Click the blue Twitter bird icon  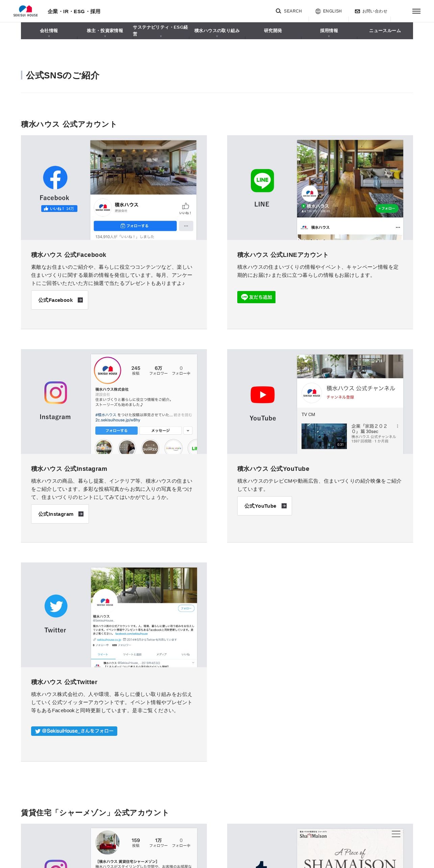(56, 606)
